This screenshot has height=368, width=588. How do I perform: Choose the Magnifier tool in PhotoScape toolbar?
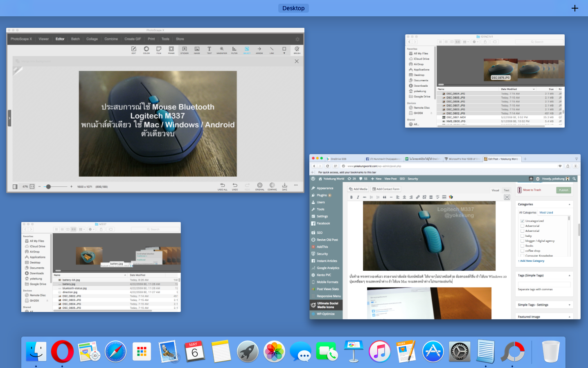click(222, 50)
